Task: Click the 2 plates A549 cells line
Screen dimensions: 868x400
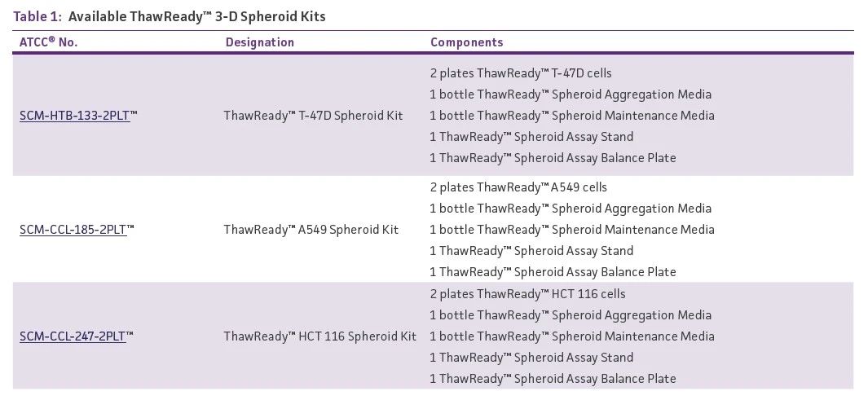Action: click(x=518, y=187)
